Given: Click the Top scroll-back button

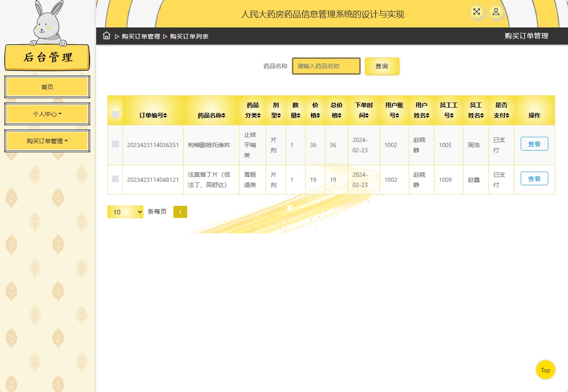Looking at the screenshot, I should [545, 370].
